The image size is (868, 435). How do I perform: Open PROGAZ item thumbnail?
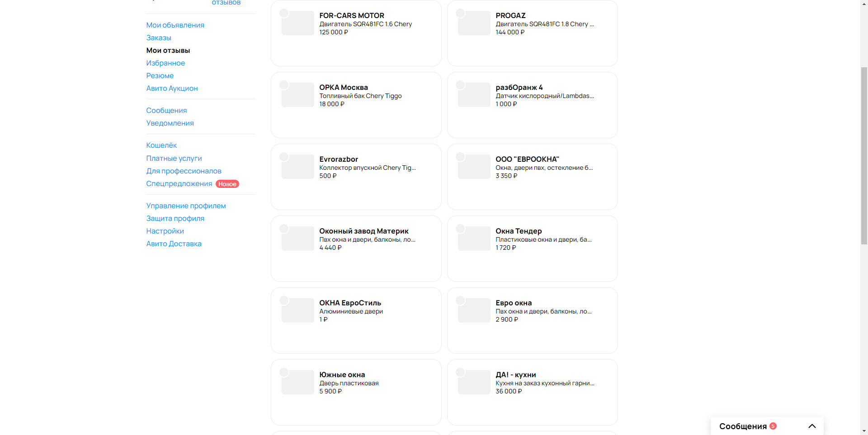pyautogui.click(x=474, y=23)
